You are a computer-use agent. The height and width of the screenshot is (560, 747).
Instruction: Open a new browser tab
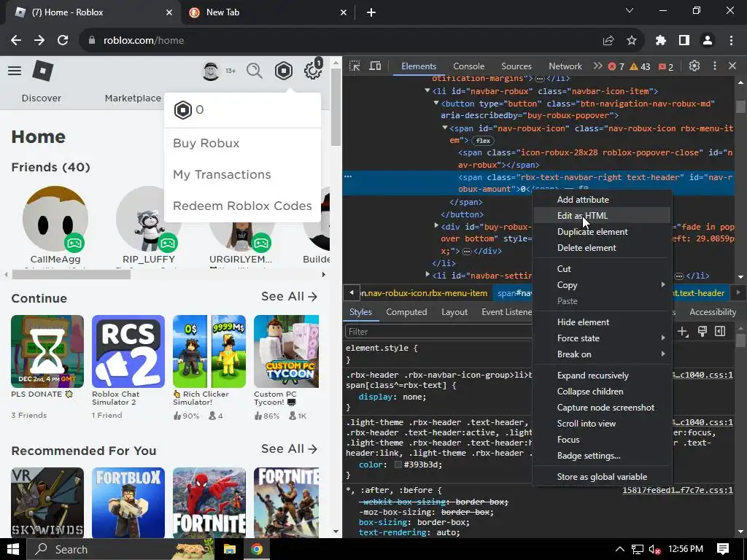coord(371,12)
